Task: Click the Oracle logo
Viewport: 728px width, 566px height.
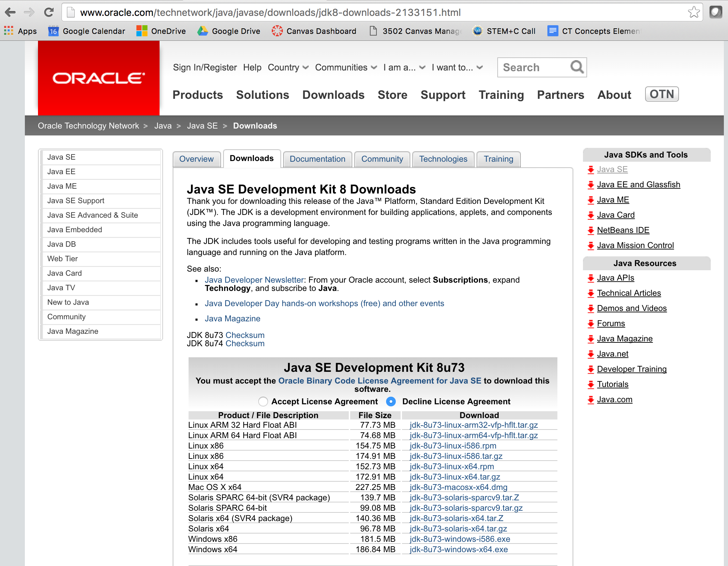Action: point(99,78)
